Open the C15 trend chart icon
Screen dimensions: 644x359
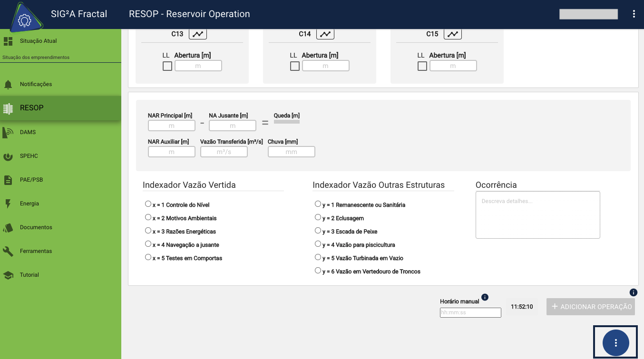coord(453,33)
